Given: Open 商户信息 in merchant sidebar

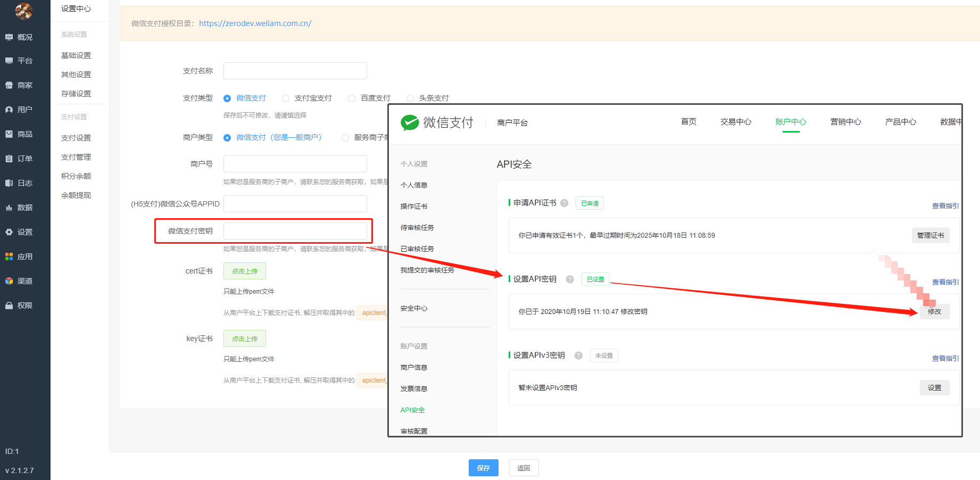Looking at the screenshot, I should tap(414, 368).
